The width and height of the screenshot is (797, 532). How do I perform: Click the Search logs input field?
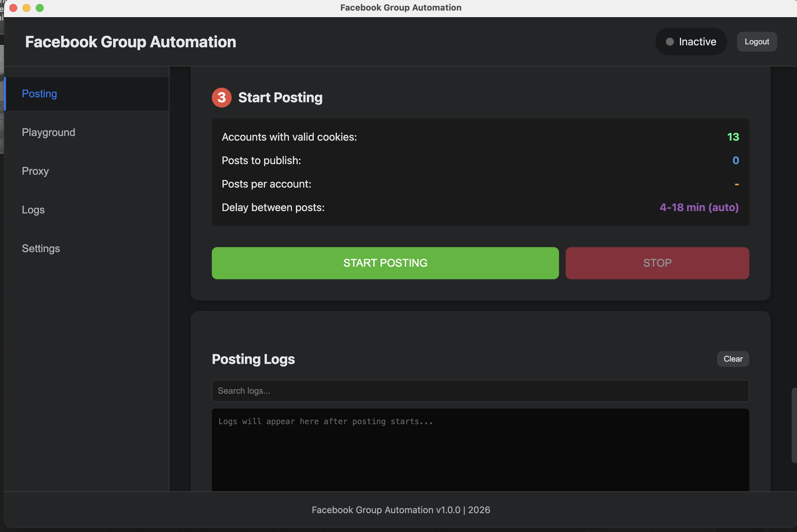coord(480,390)
